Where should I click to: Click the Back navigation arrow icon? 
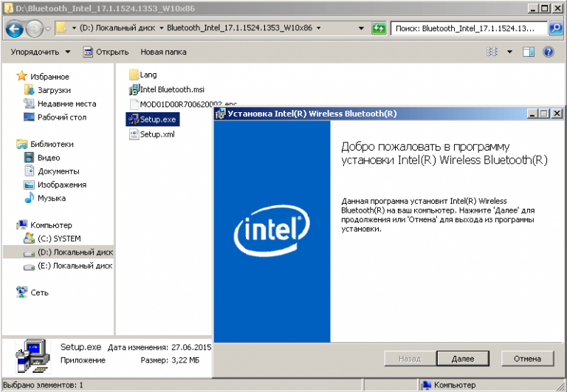14,29
